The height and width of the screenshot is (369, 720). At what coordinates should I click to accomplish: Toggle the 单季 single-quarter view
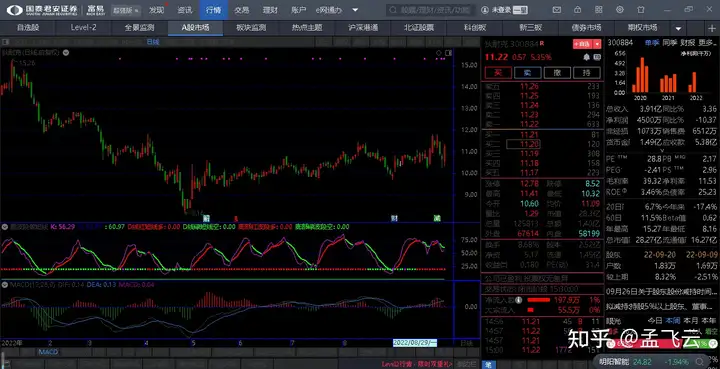(x=652, y=43)
